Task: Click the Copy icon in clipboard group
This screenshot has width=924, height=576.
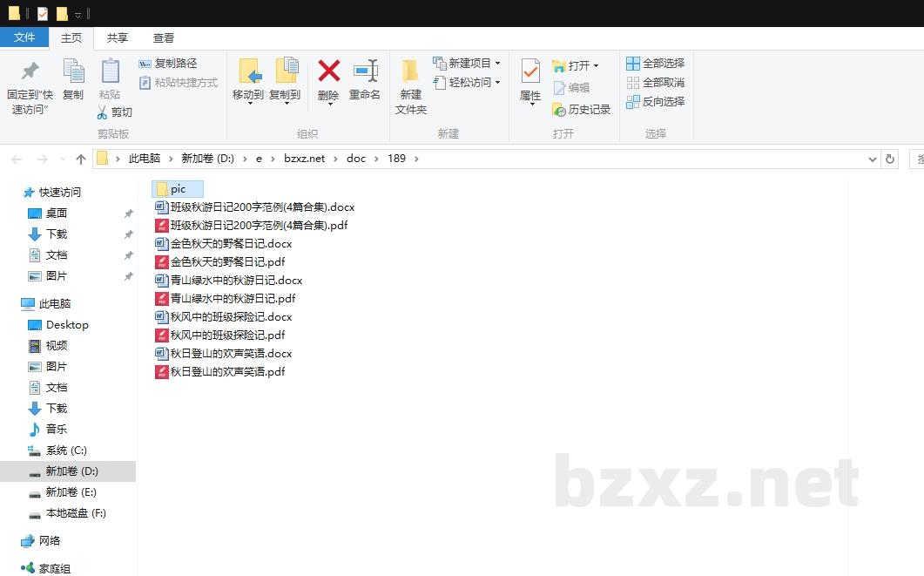Action: click(x=73, y=71)
